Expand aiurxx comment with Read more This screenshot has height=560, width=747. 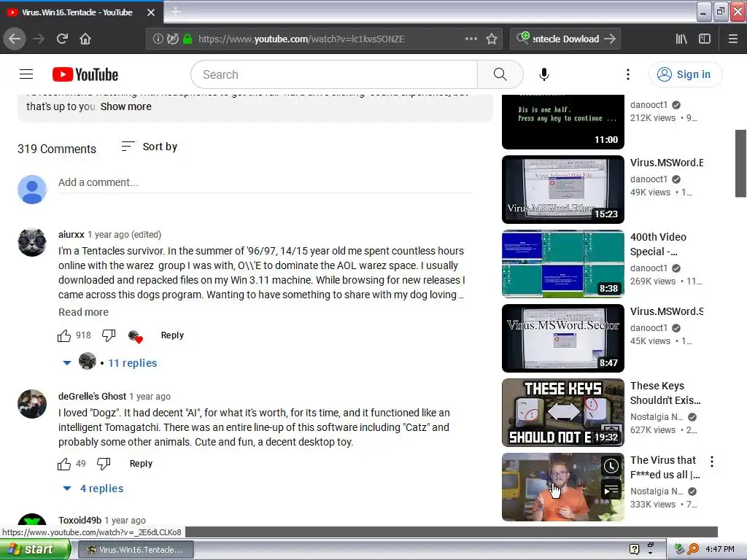(x=83, y=312)
